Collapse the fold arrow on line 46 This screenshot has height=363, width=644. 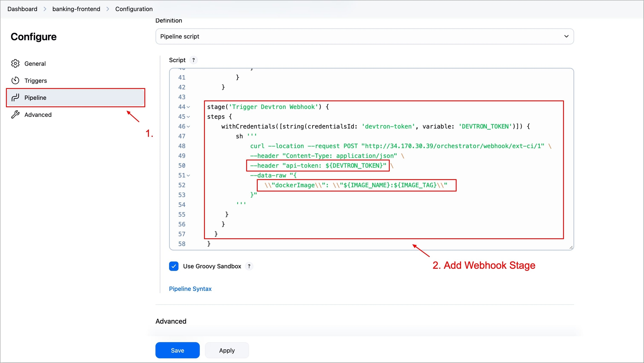pos(189,127)
